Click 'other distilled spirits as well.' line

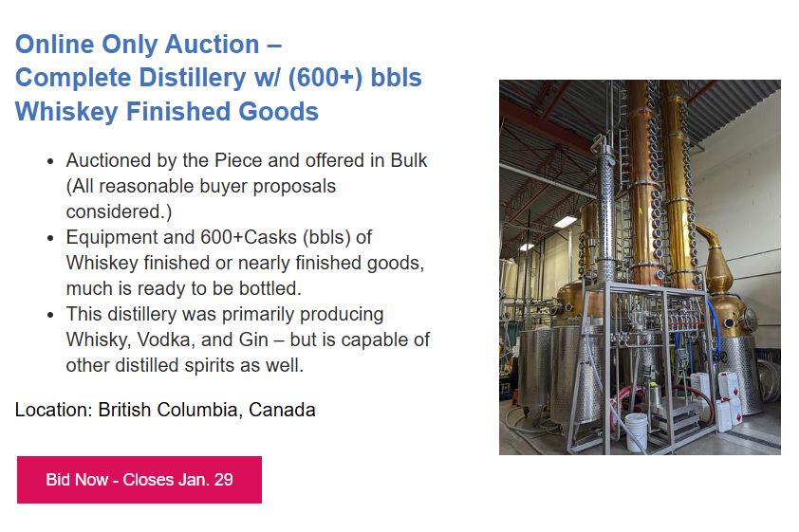184,365
